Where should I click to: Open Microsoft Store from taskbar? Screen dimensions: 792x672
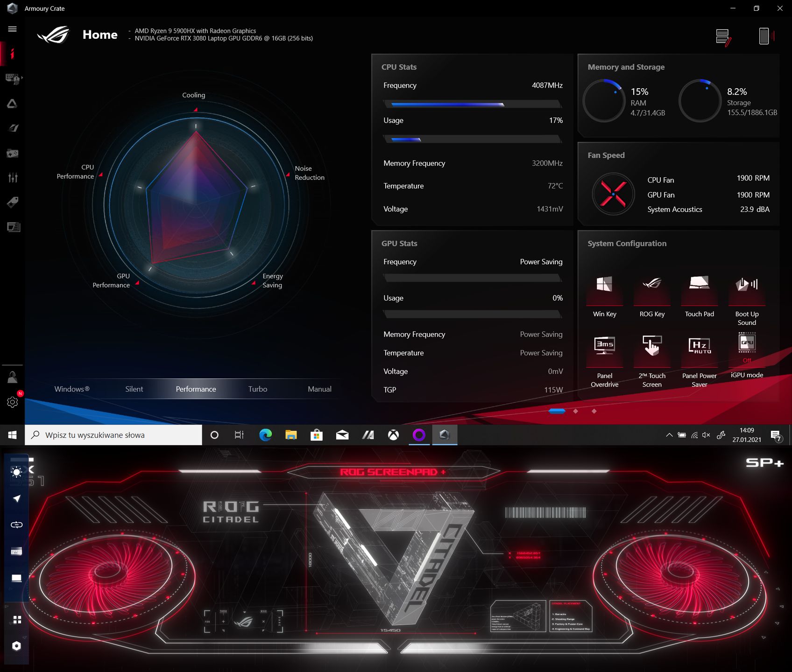(x=317, y=435)
